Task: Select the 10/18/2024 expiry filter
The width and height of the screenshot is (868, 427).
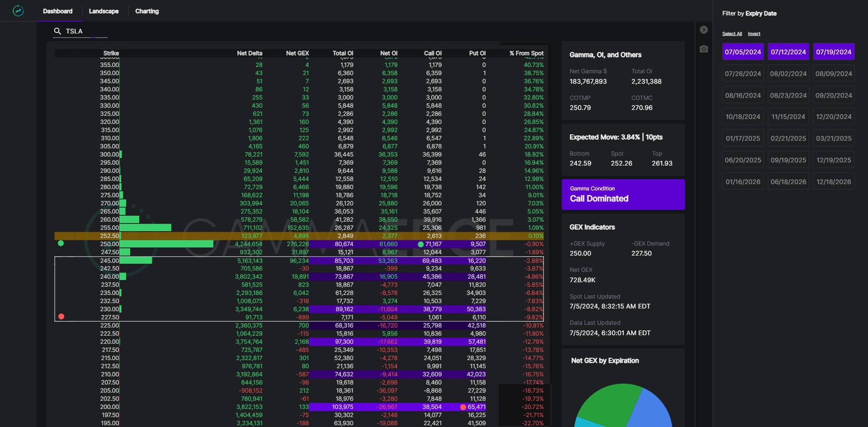Action: pos(743,117)
